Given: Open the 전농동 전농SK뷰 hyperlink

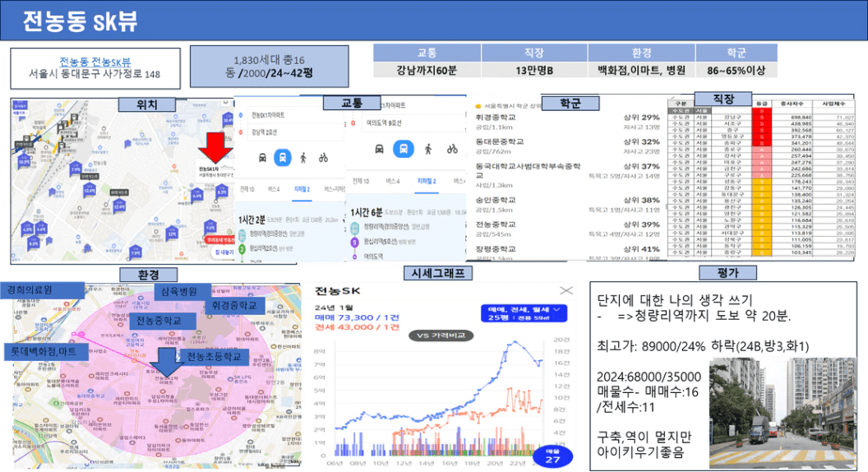Looking at the screenshot, I should [95, 62].
